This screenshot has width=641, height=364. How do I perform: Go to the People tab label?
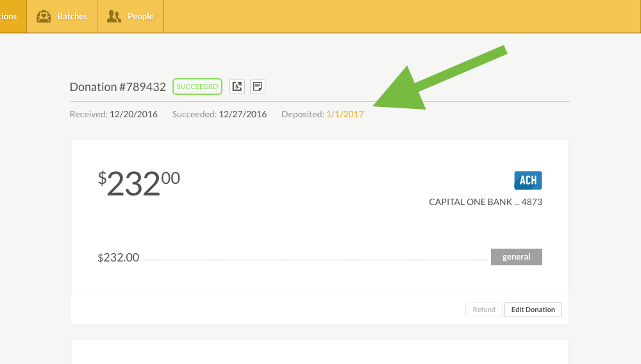pos(140,16)
